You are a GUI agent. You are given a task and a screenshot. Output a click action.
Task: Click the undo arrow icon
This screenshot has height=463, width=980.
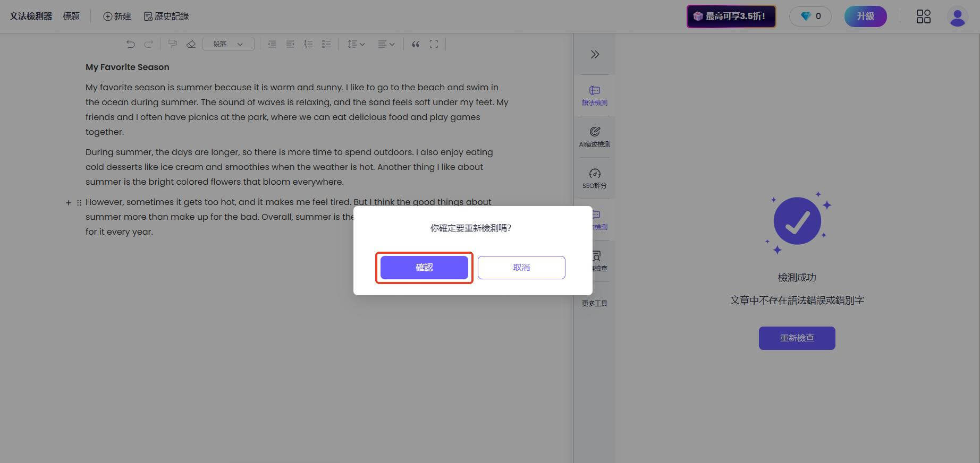[x=130, y=44]
